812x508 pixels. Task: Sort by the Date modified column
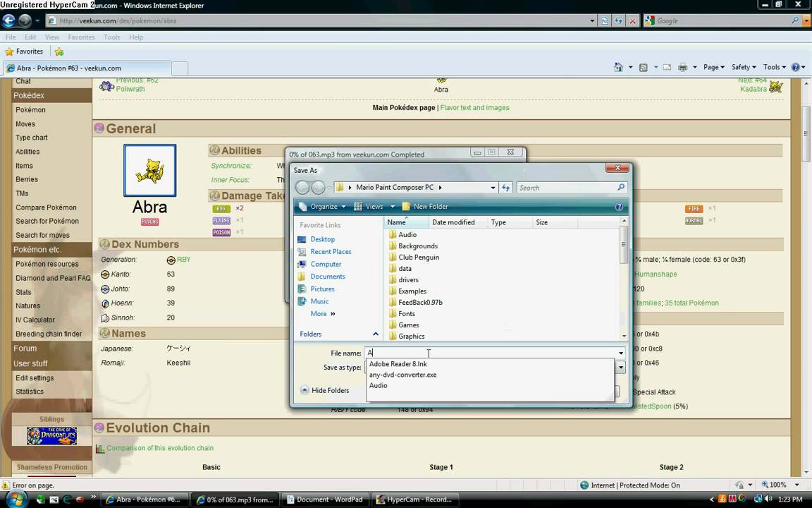click(454, 222)
